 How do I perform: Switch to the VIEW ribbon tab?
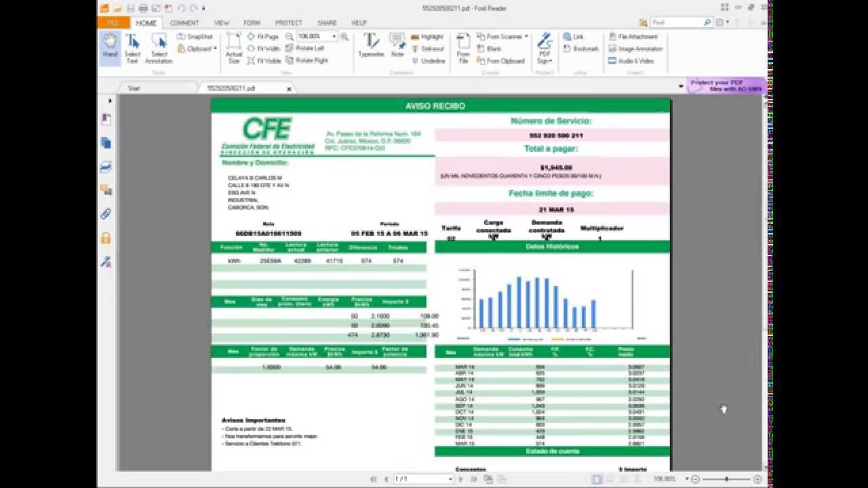[x=222, y=23]
